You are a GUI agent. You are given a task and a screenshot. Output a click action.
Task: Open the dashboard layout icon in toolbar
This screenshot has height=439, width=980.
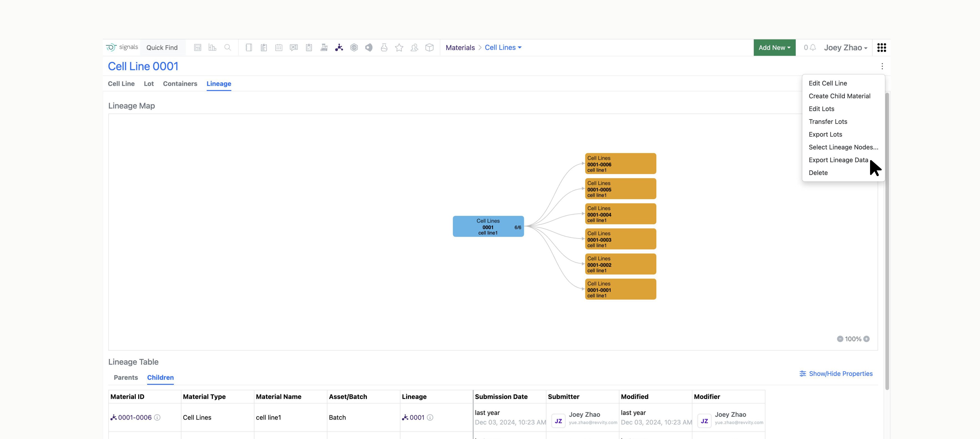(197, 48)
